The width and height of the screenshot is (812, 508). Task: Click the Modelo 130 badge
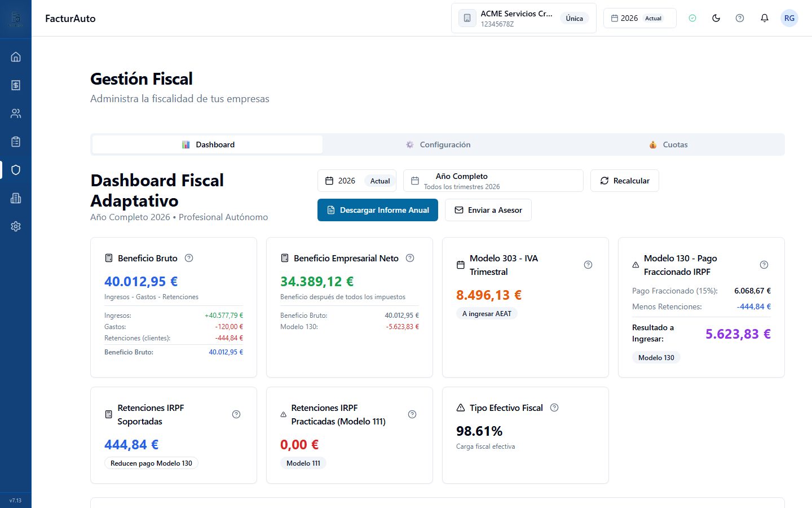tap(656, 357)
